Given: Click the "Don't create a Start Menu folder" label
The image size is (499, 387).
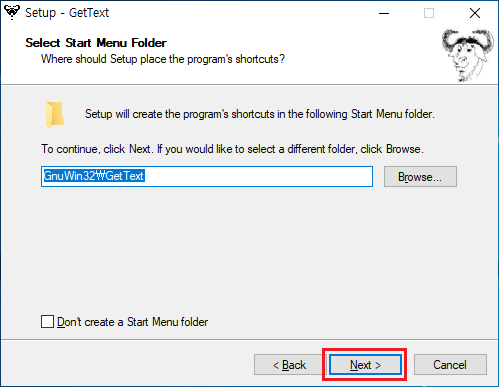Looking at the screenshot, I should coord(132,322).
